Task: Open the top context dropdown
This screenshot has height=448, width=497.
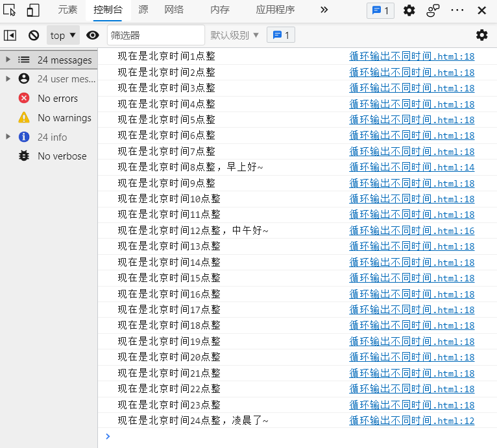Action: click(x=64, y=35)
